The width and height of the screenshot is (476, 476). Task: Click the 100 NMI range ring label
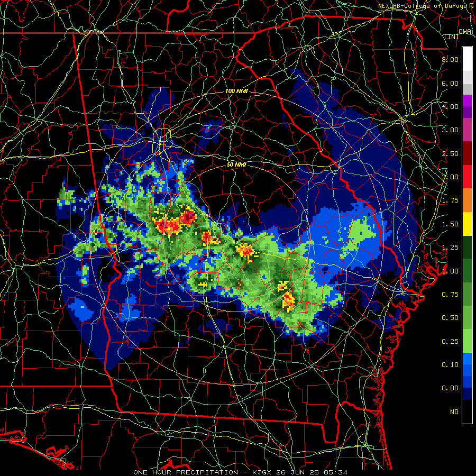click(x=236, y=91)
